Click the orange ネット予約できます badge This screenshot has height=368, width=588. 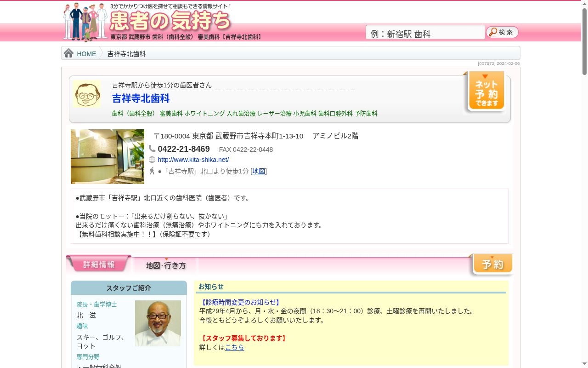tap(486, 92)
